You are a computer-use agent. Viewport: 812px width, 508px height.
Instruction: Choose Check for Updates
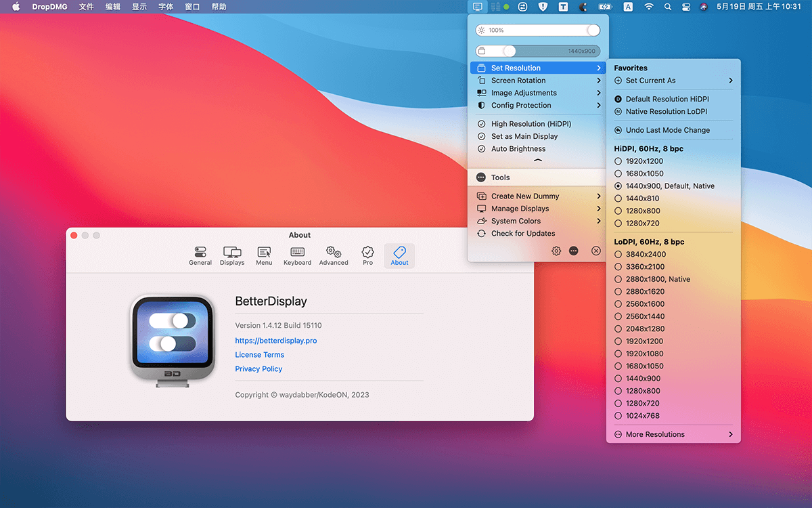(516, 234)
